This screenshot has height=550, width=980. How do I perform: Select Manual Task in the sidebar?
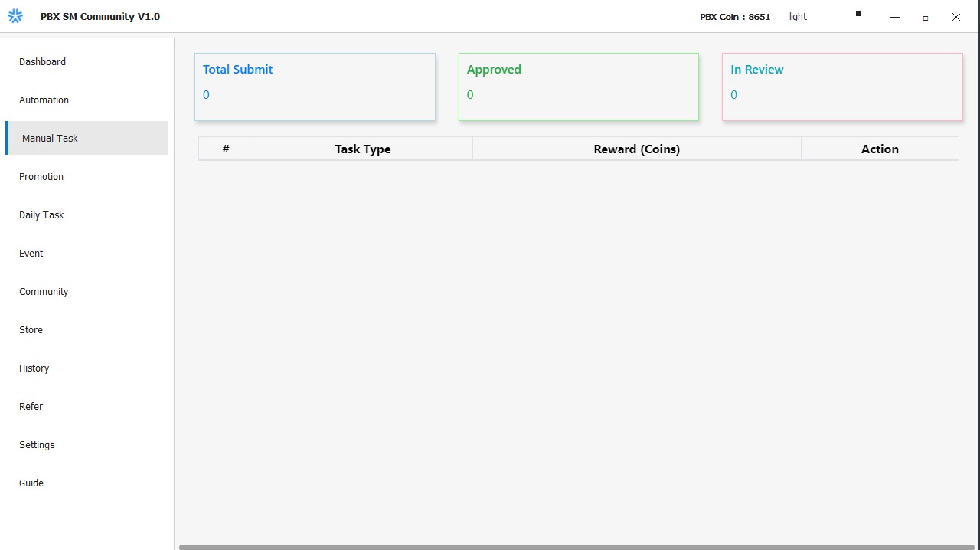[51, 139]
